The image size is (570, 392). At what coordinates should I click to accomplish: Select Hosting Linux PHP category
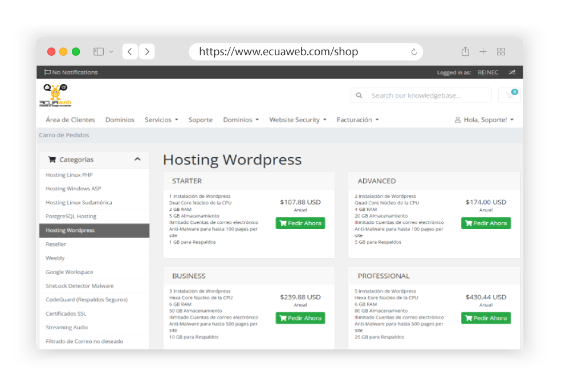tap(69, 175)
